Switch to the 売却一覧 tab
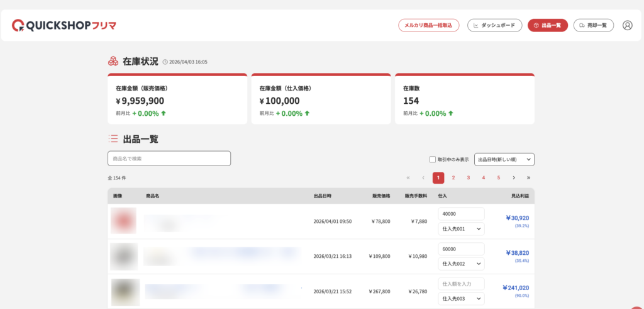The height and width of the screenshot is (309, 644). [593, 25]
